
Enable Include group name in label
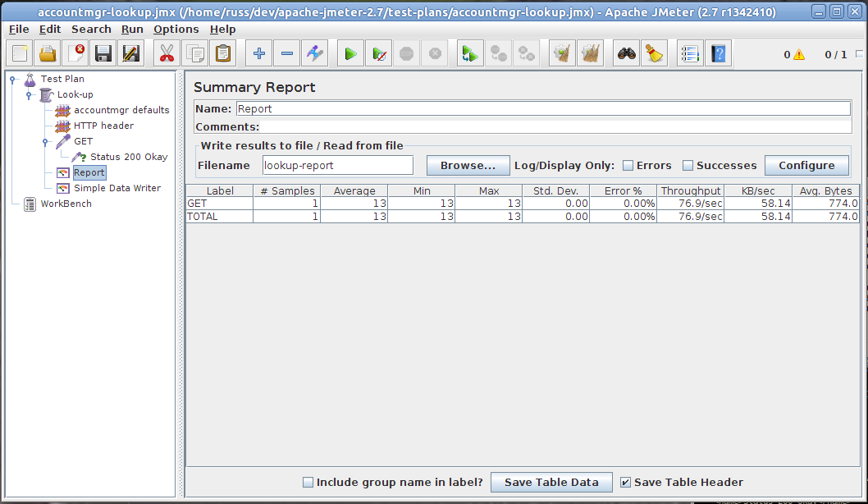coord(308,483)
